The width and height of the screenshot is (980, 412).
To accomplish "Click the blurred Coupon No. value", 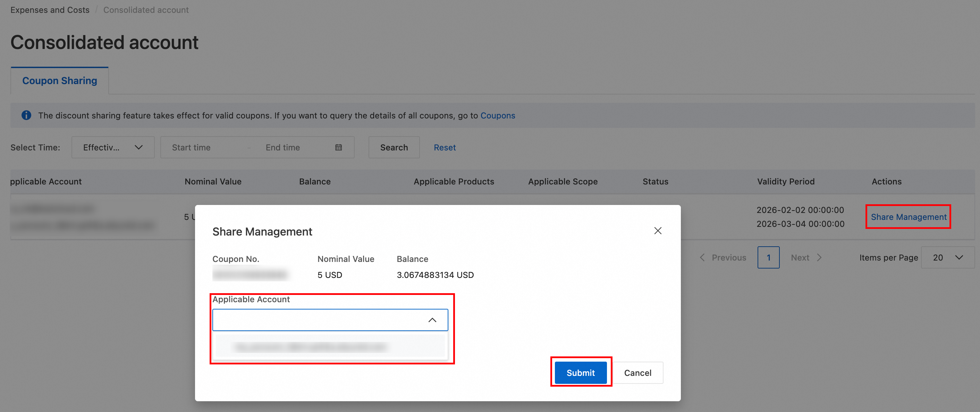I will point(250,274).
